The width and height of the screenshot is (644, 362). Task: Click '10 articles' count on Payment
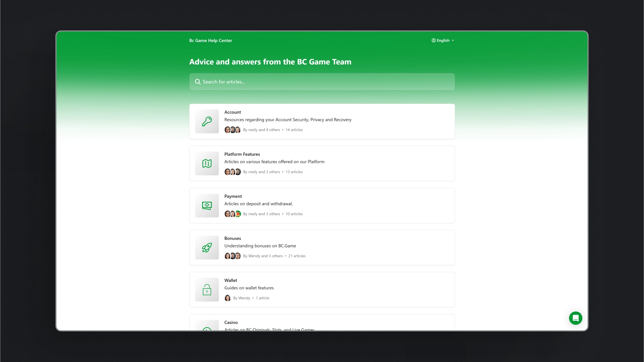(294, 214)
